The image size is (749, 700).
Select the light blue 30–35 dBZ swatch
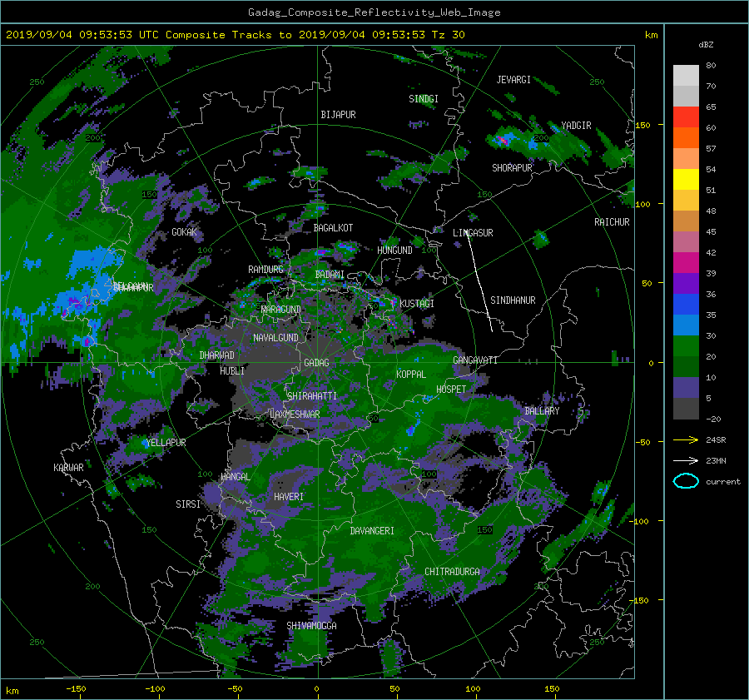pos(686,325)
